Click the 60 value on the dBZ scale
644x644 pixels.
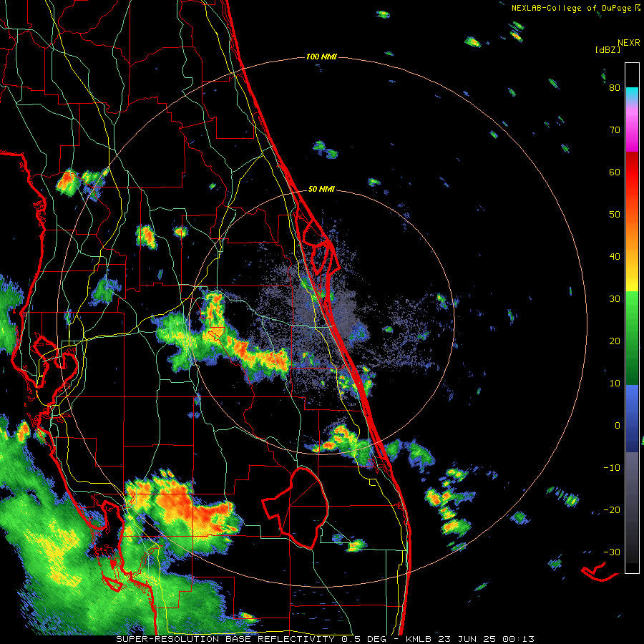point(615,172)
